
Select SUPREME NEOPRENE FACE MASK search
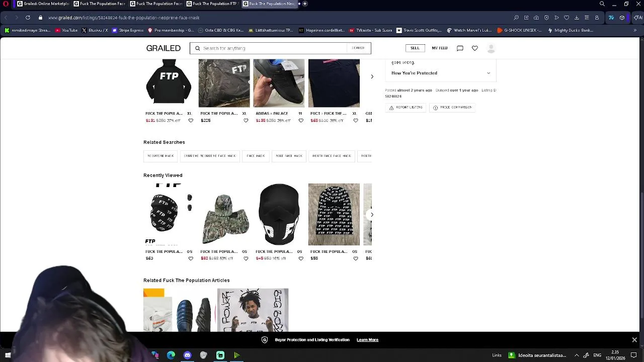tap(210, 156)
